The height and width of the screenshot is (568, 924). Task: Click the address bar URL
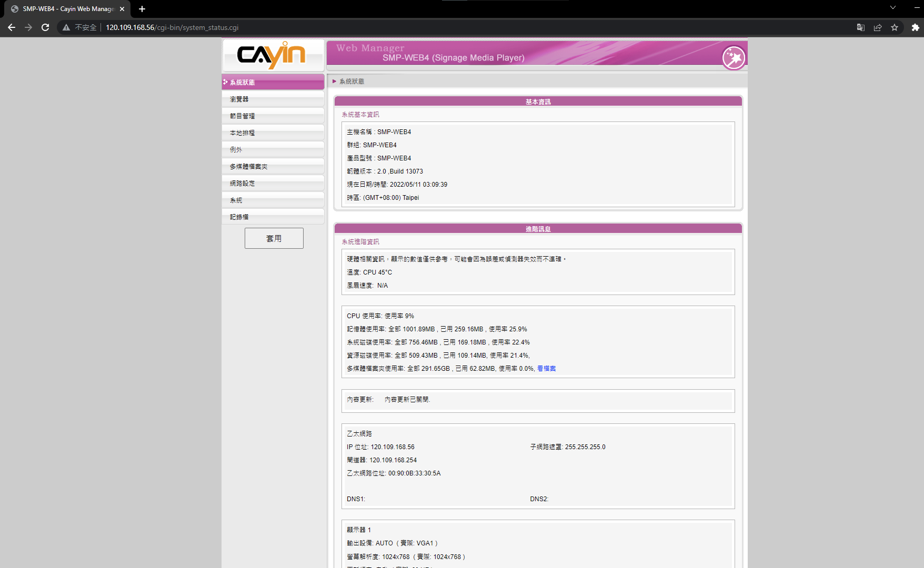coord(172,27)
